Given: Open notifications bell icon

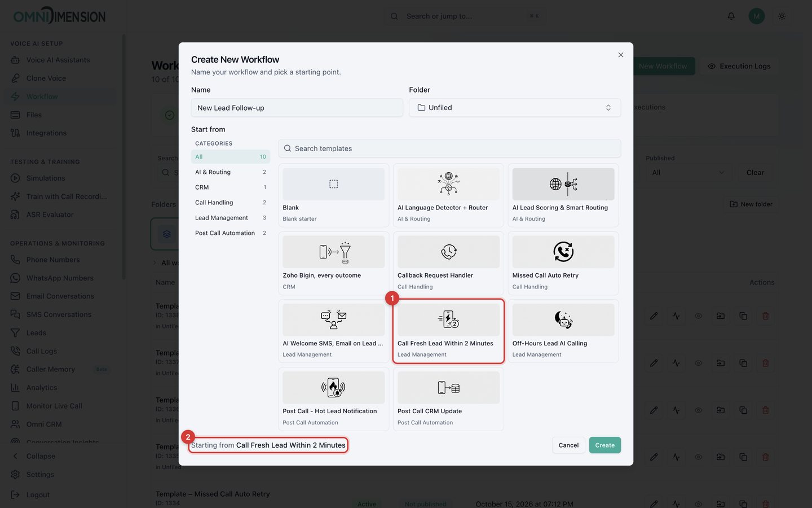Looking at the screenshot, I should tap(731, 16).
